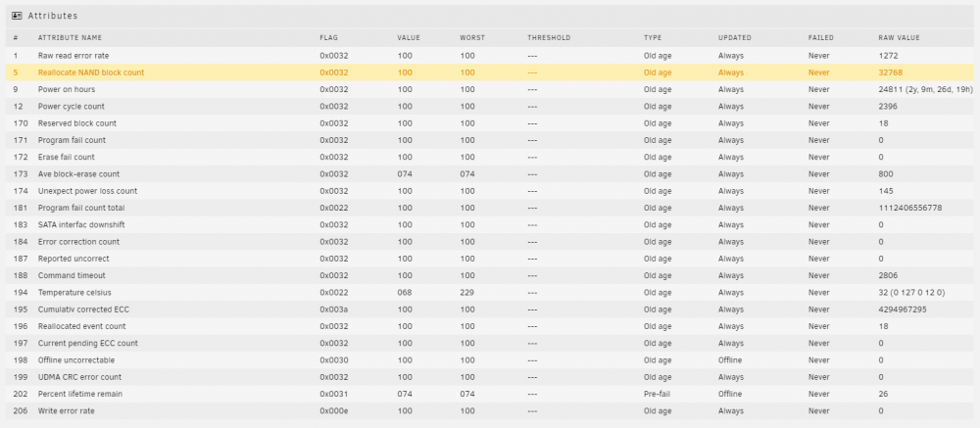Click the Failed column header
The image size is (980, 428).
[x=820, y=38]
